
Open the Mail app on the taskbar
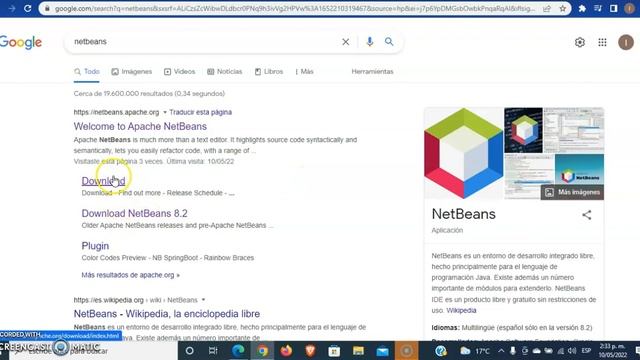point(382,351)
